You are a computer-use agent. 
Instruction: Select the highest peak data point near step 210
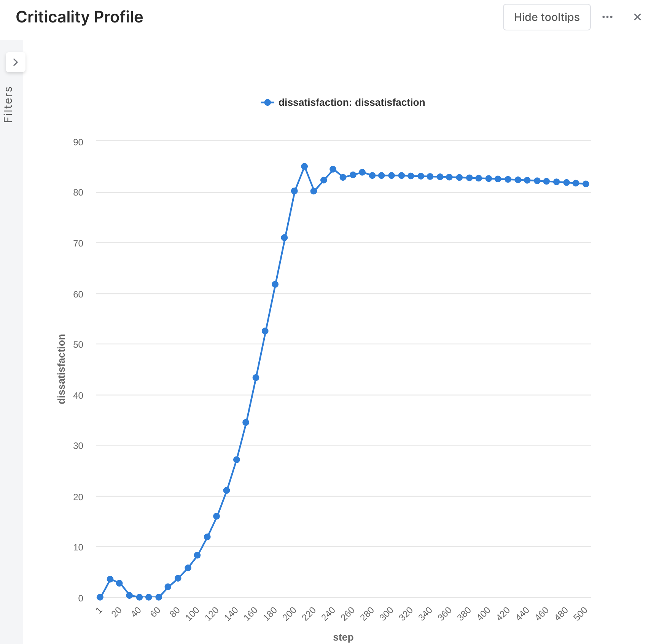coord(304,167)
